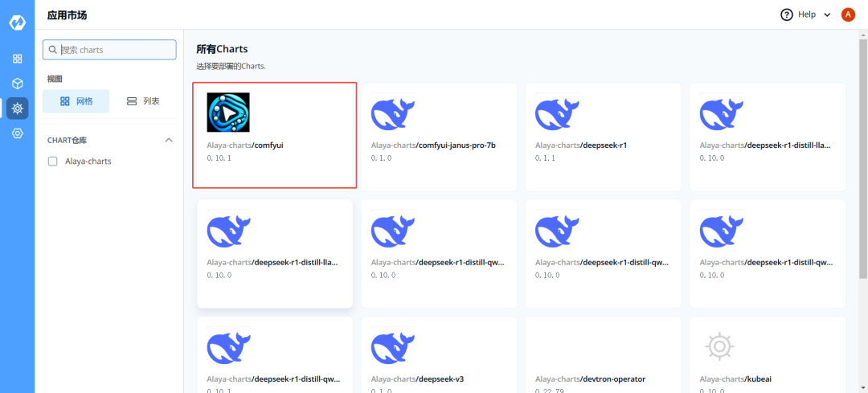Open the four-squares dashboard icon in sidebar
Viewport: 868px width, 393px height.
point(17,59)
